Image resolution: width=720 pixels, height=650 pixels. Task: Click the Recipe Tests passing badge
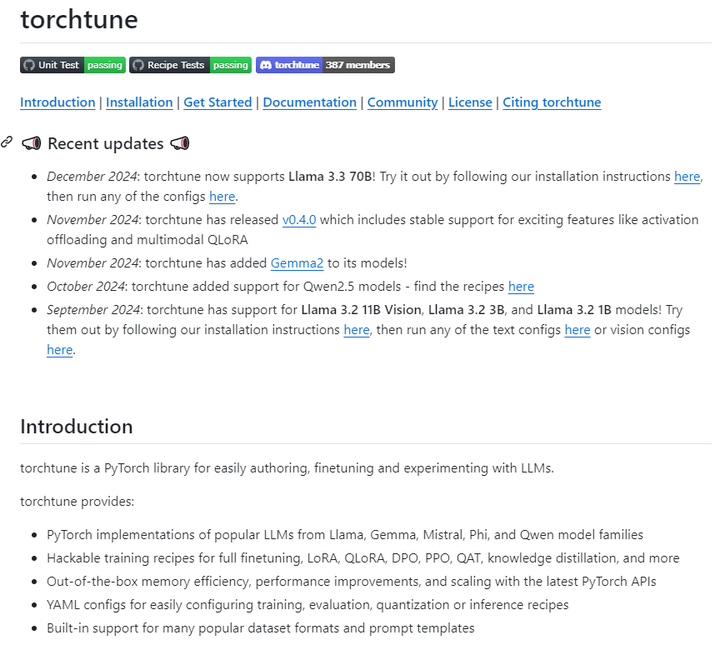tap(190, 65)
